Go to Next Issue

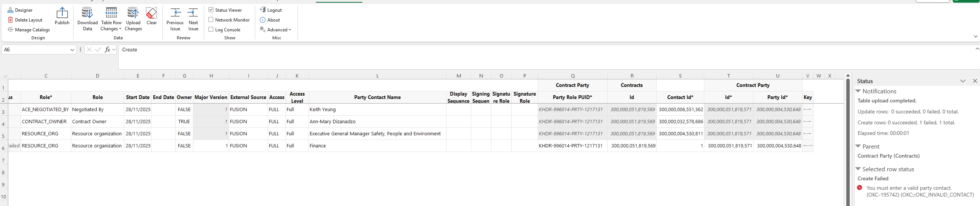193,19
